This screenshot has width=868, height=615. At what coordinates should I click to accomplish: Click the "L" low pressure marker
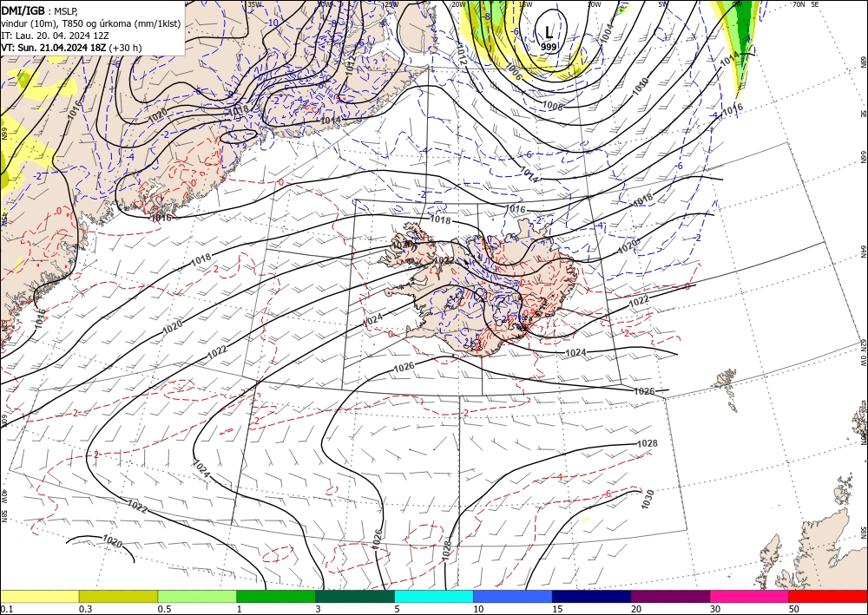pos(549,32)
